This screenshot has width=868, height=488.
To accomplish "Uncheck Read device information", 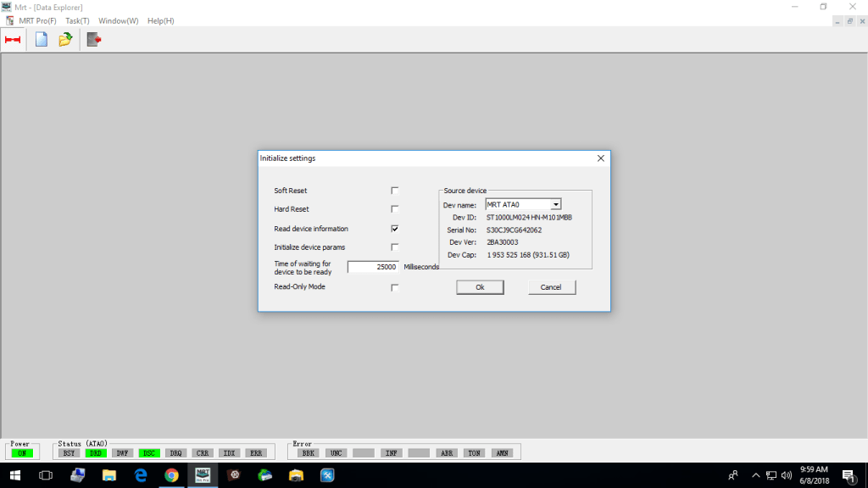I will pyautogui.click(x=395, y=229).
